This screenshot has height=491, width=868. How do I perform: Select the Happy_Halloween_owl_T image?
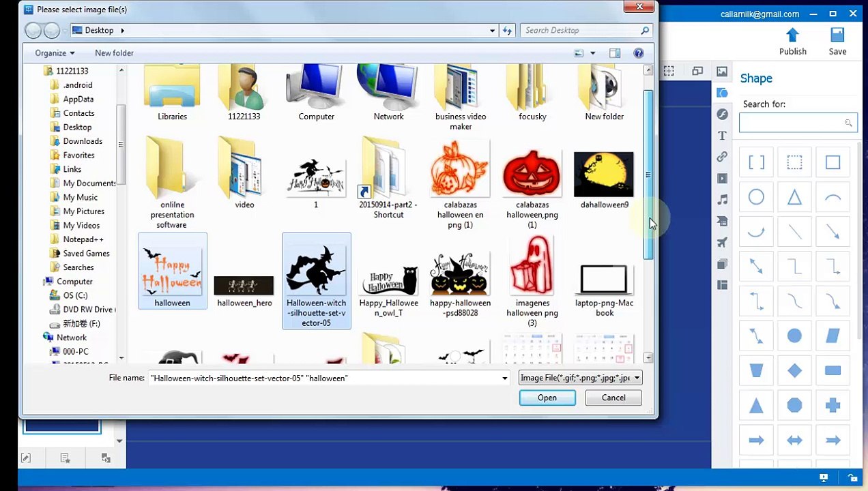tap(388, 291)
